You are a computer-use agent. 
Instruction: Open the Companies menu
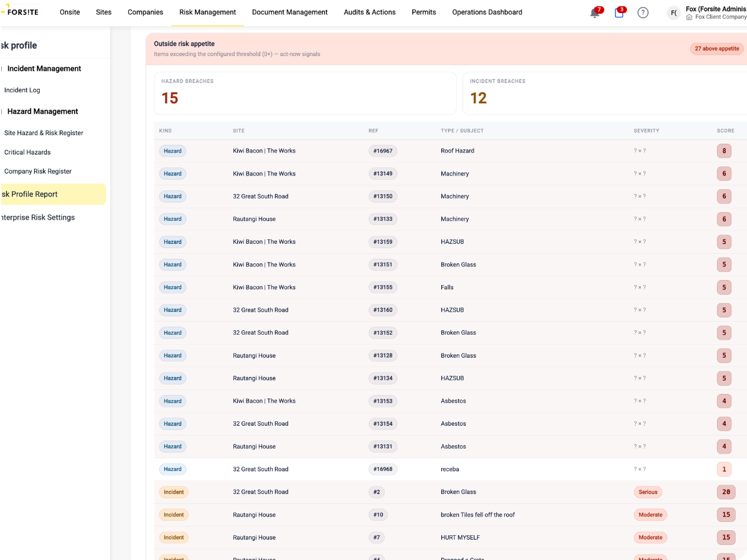click(x=145, y=12)
